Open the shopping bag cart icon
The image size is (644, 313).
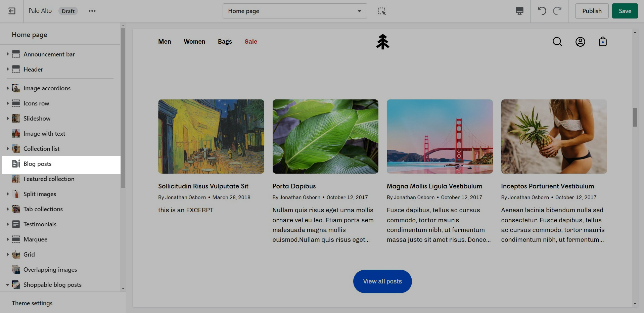click(x=603, y=42)
